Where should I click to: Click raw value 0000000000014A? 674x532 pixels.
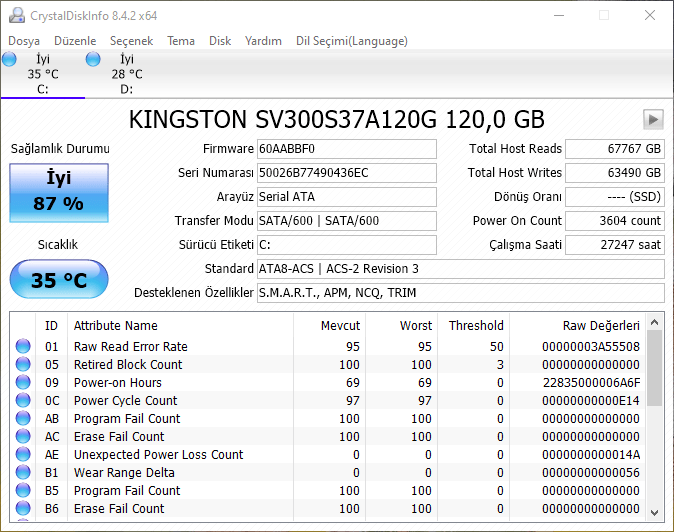tap(591, 455)
